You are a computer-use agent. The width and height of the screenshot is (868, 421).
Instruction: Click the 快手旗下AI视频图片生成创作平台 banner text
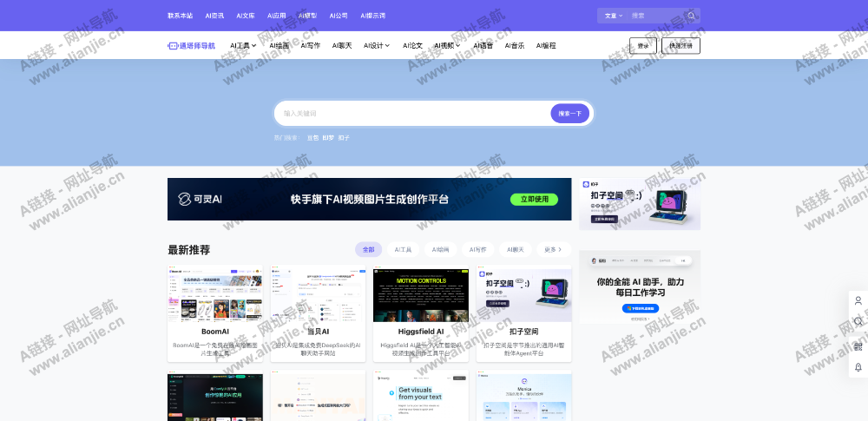coord(370,200)
